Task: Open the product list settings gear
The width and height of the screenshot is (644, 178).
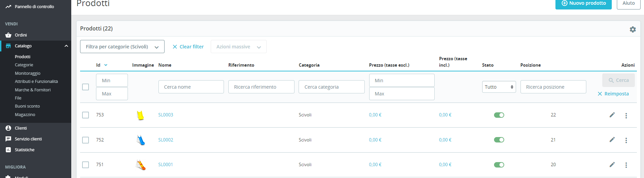Action: coord(632,29)
